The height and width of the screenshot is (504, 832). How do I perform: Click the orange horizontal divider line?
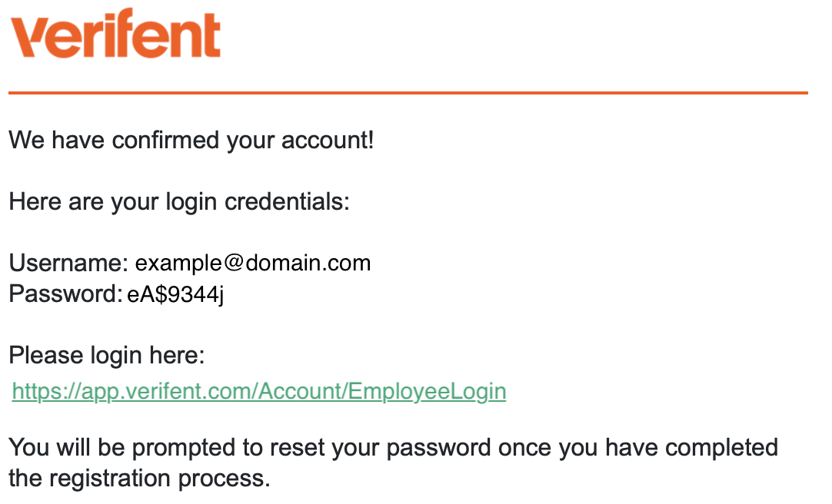(x=408, y=93)
